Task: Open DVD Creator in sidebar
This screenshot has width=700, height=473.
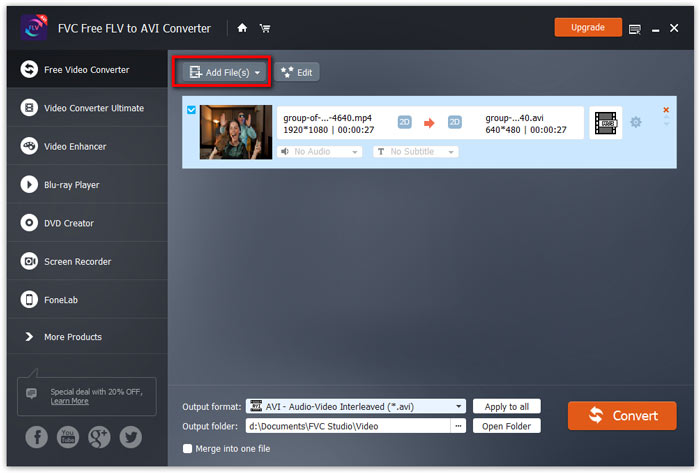Action: coord(87,223)
